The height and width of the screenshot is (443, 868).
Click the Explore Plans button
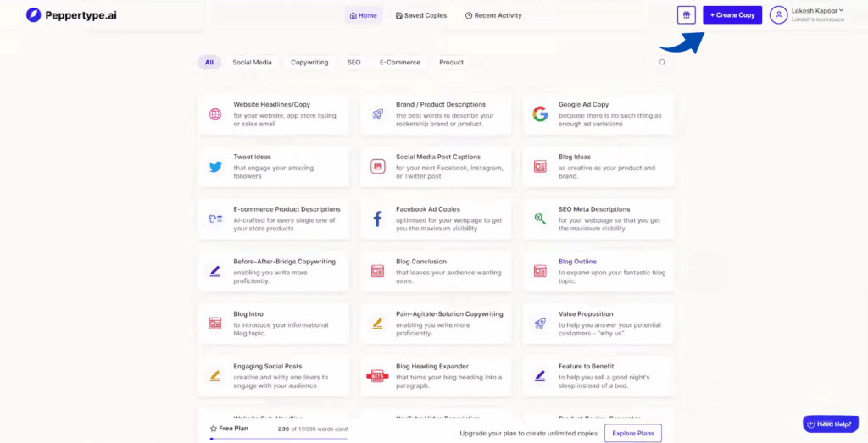tap(632, 433)
